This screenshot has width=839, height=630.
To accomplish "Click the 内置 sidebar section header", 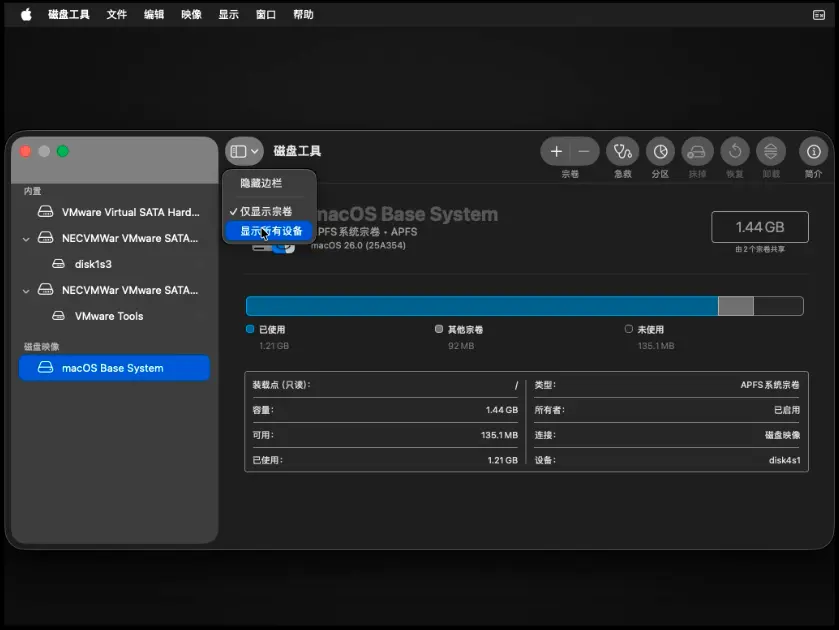I will tap(32, 191).
